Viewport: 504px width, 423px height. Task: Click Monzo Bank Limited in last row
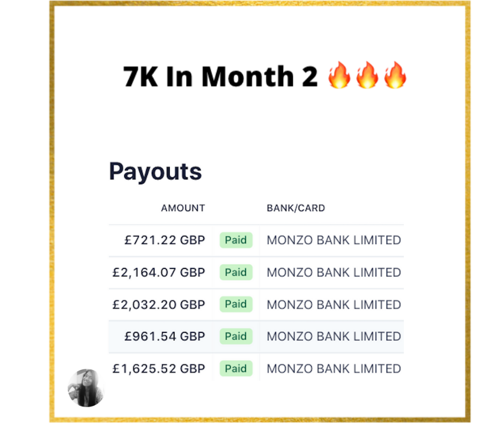333,369
